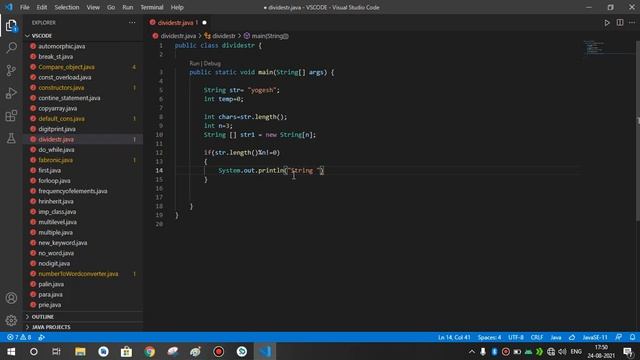Open the Selection menu
Image resolution: width=640 pixels, height=360 pixels.
[x=67, y=7]
